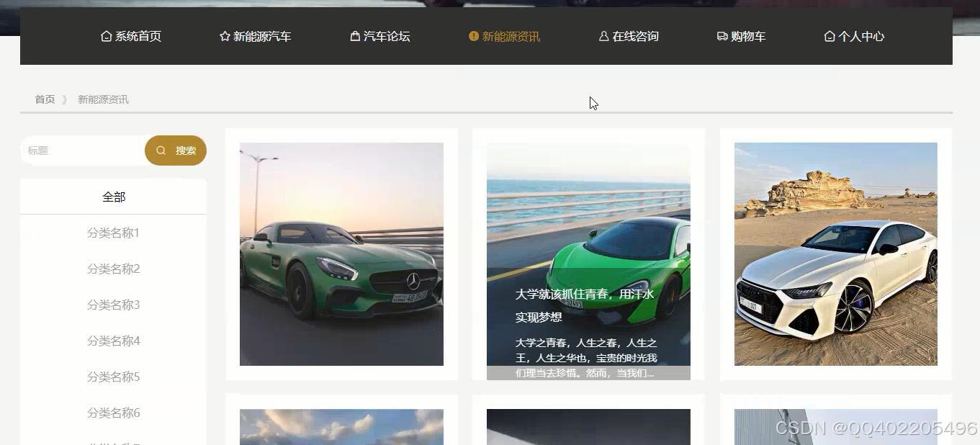Screen dimensions: 980x445
Task: Click the home icon beside 系统首页
Action: [107, 36]
